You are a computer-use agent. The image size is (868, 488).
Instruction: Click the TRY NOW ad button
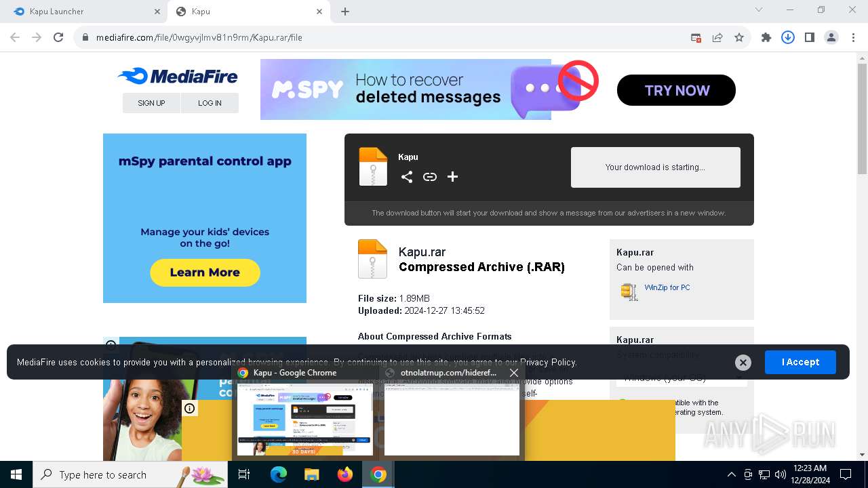pos(676,90)
